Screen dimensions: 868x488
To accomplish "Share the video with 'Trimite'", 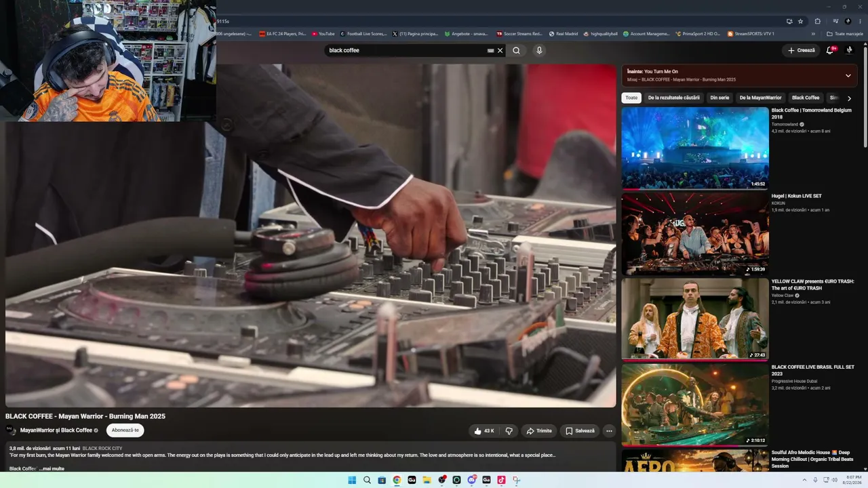I will [x=540, y=431].
